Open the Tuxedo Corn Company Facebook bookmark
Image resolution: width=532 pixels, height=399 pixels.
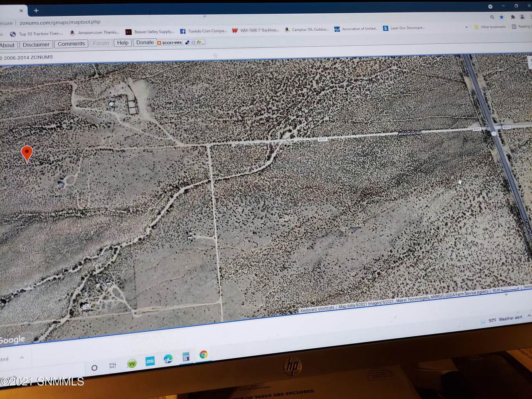click(x=203, y=31)
